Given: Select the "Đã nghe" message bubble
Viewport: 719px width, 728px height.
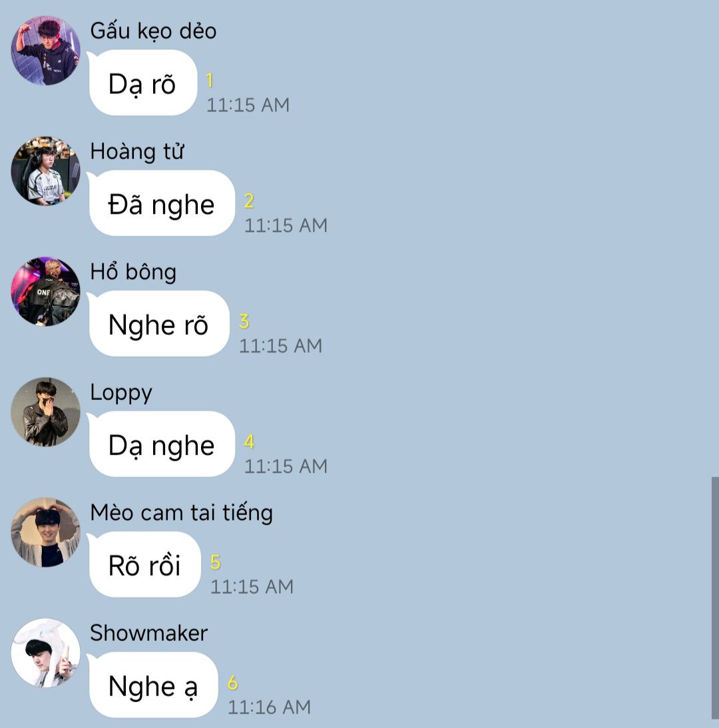Looking at the screenshot, I should (161, 204).
